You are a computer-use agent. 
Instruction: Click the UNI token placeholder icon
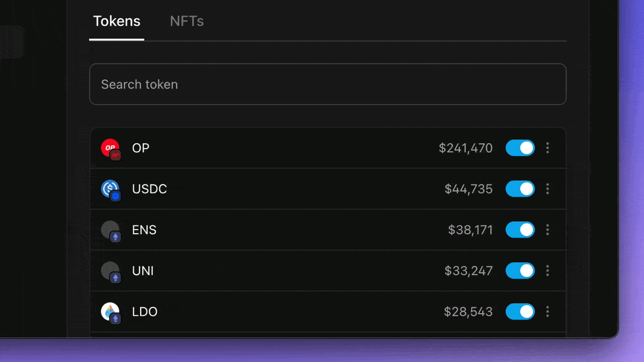(x=111, y=271)
